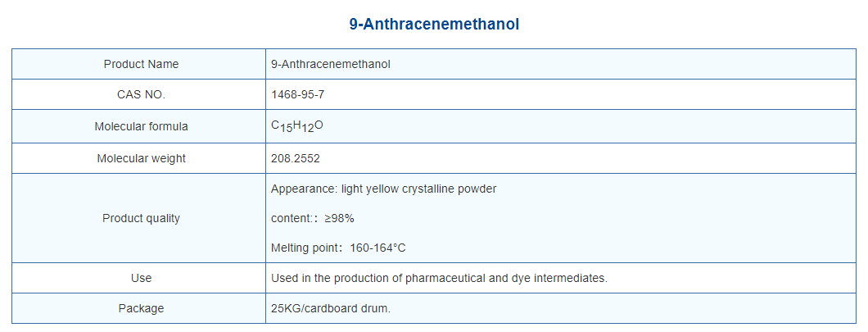Select the content ≥98% line
This screenshot has width=868, height=332.
(313, 218)
